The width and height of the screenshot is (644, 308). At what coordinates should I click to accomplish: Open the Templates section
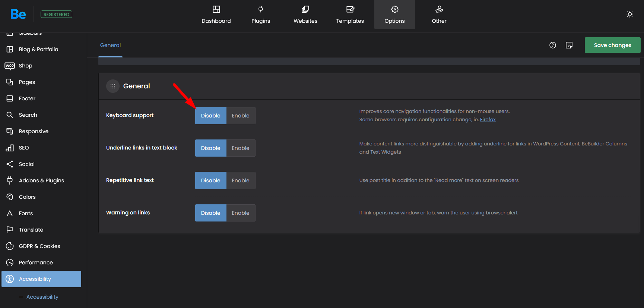[350, 15]
